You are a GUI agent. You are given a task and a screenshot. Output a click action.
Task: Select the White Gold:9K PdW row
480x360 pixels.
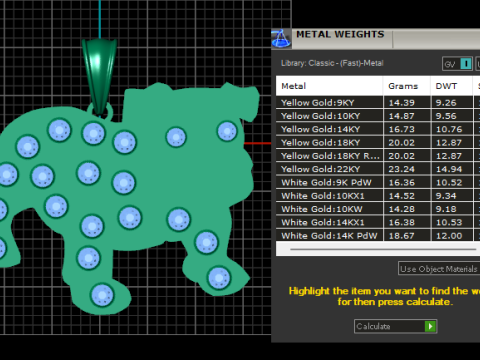coord(378,183)
